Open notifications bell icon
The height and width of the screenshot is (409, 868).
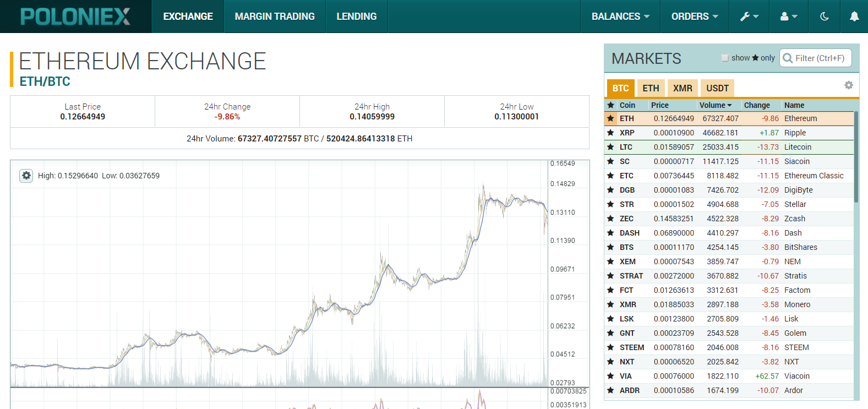coord(854,17)
